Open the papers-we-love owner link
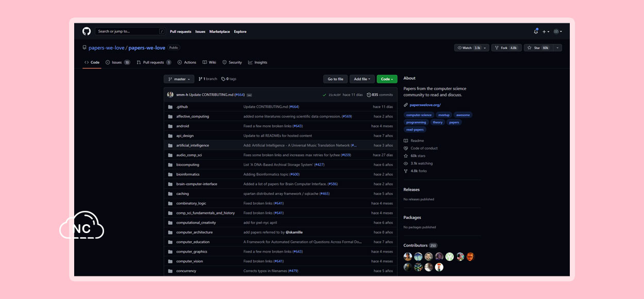Viewport: 644px width, 299px height. click(107, 48)
